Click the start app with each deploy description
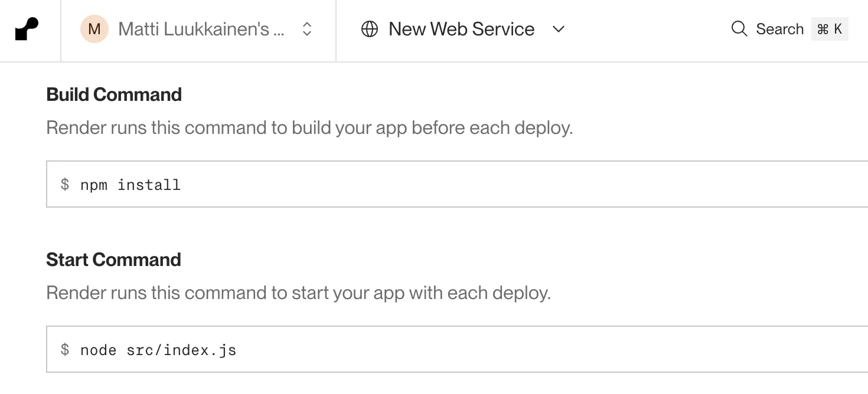The width and height of the screenshot is (868, 394). click(298, 293)
